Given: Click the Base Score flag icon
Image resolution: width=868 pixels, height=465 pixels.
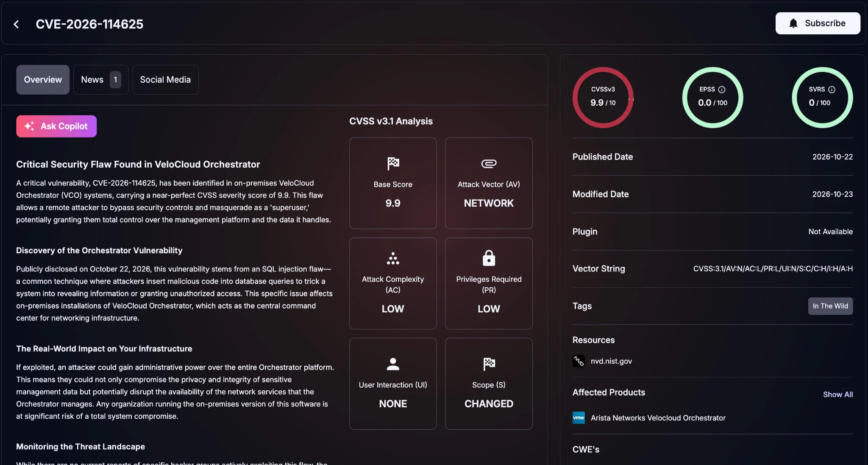Looking at the screenshot, I should pyautogui.click(x=393, y=163).
